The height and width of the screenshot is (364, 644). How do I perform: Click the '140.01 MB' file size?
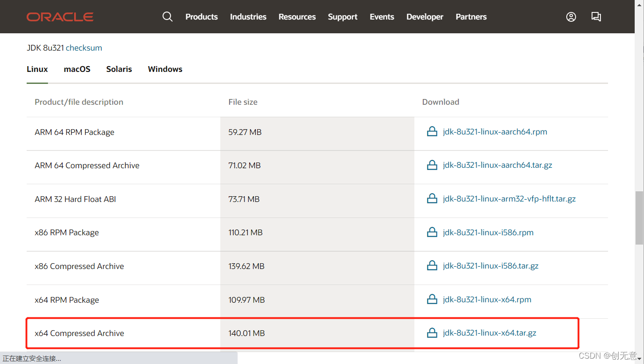247,333
